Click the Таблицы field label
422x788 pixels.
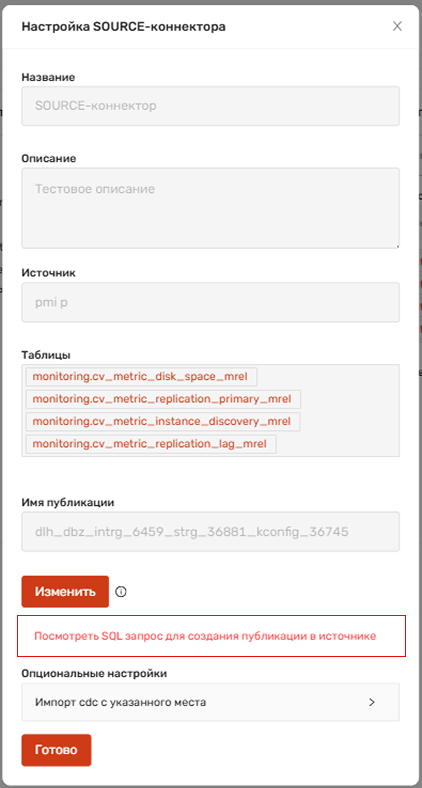click(x=46, y=355)
